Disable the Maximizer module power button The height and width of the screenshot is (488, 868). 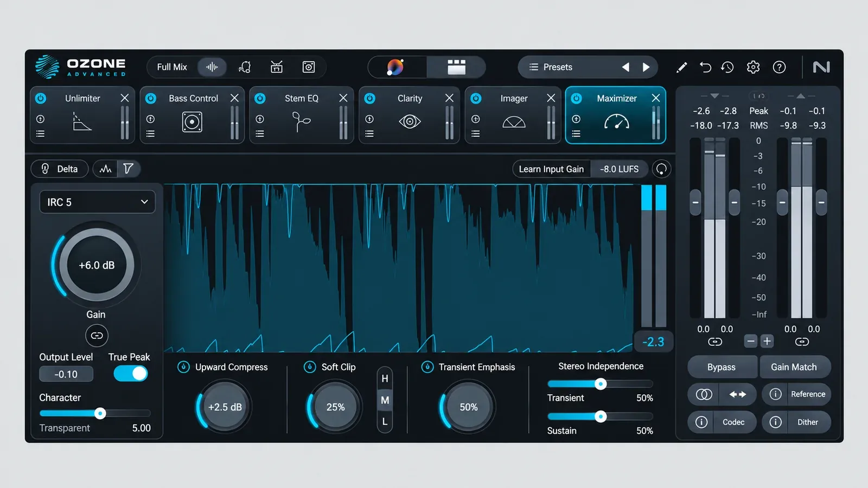[x=576, y=98]
